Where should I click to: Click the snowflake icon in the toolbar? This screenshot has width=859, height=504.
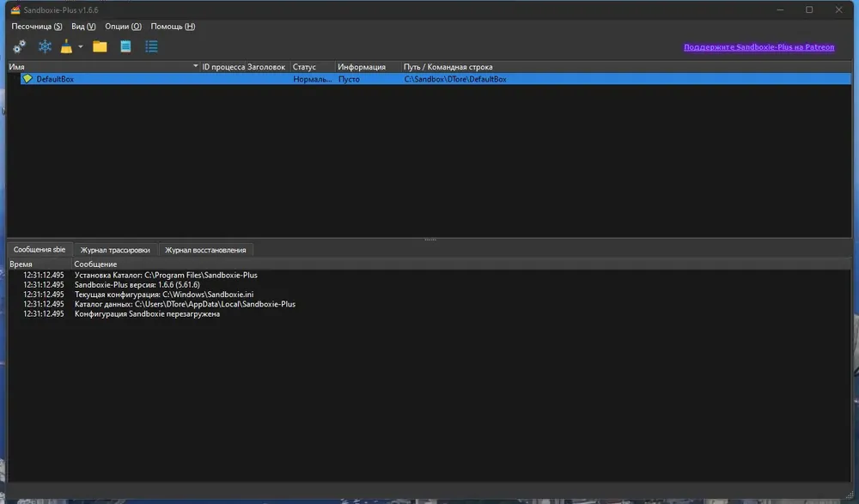45,46
